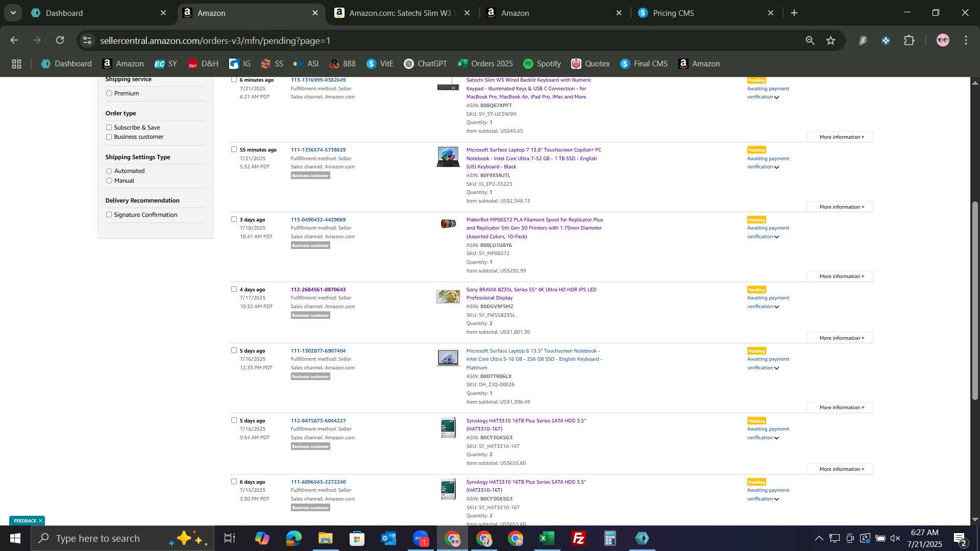Check the Subscribe & Save order type

pyautogui.click(x=109, y=128)
